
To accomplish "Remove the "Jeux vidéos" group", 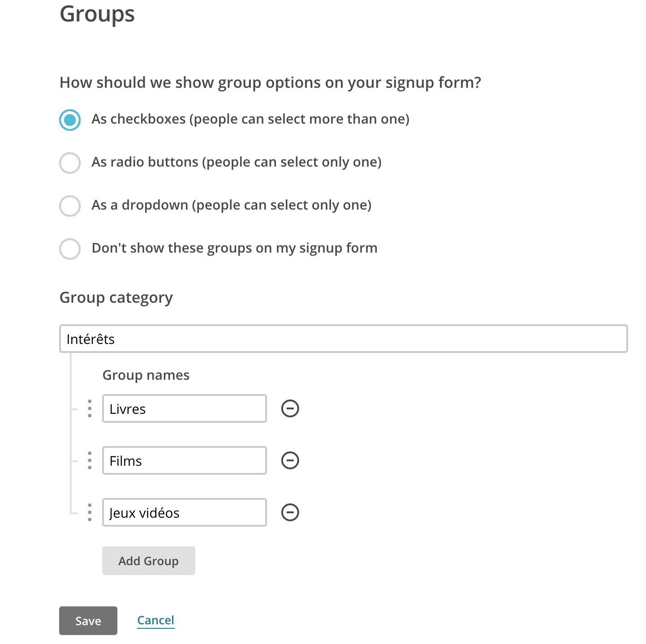I will [x=290, y=512].
